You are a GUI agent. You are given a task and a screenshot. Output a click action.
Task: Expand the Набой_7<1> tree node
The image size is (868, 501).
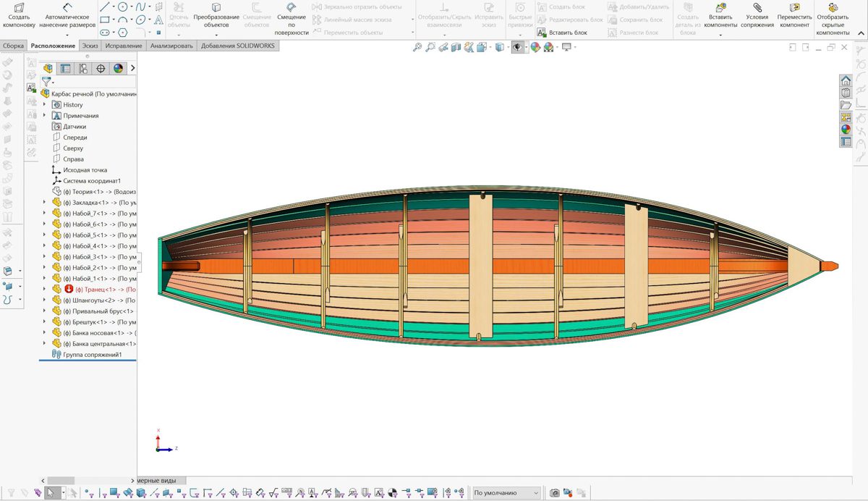point(44,214)
